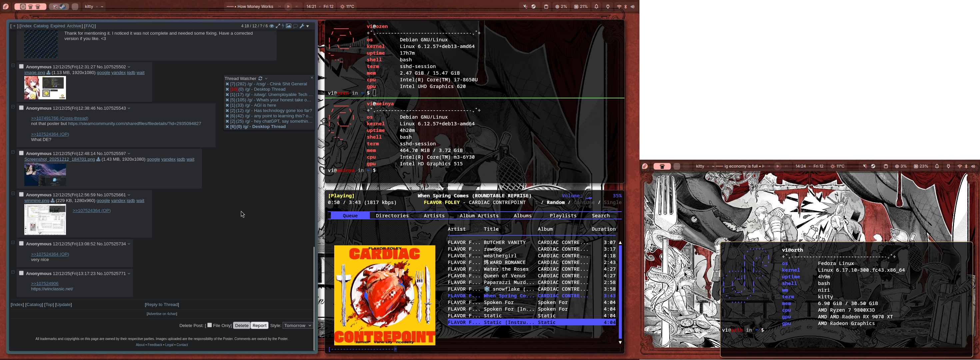
Task: Open post menu arrow for No.107525543
Action: click(x=129, y=108)
